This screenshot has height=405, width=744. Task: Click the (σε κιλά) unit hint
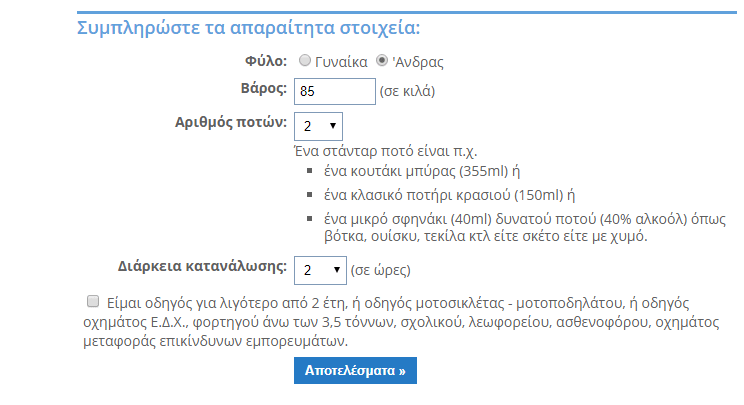coord(407,91)
